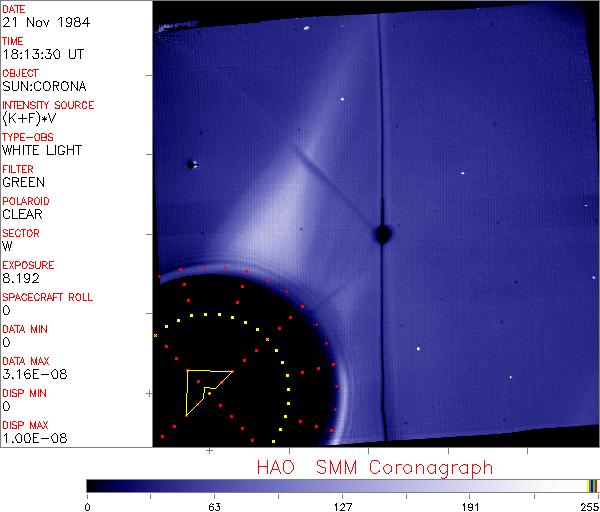Click the small dark blemish with bright edge
This screenshot has height=512, width=600.
click(192, 165)
